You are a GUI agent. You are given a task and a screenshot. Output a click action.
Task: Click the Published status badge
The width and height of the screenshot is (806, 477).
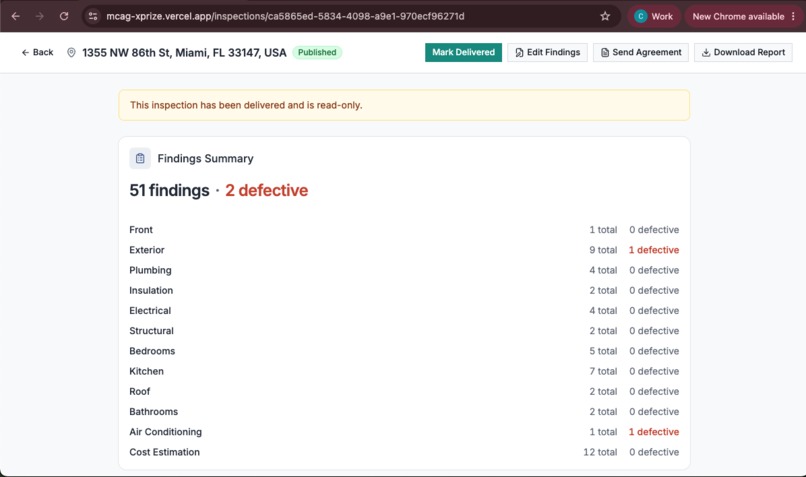(x=317, y=52)
